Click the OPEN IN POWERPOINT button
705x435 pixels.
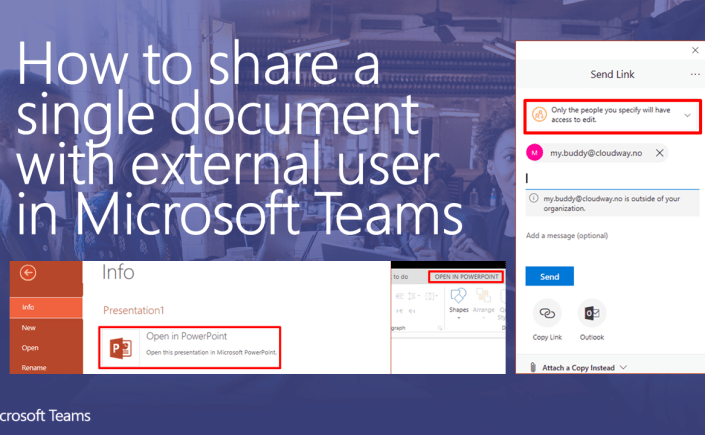pos(466,276)
